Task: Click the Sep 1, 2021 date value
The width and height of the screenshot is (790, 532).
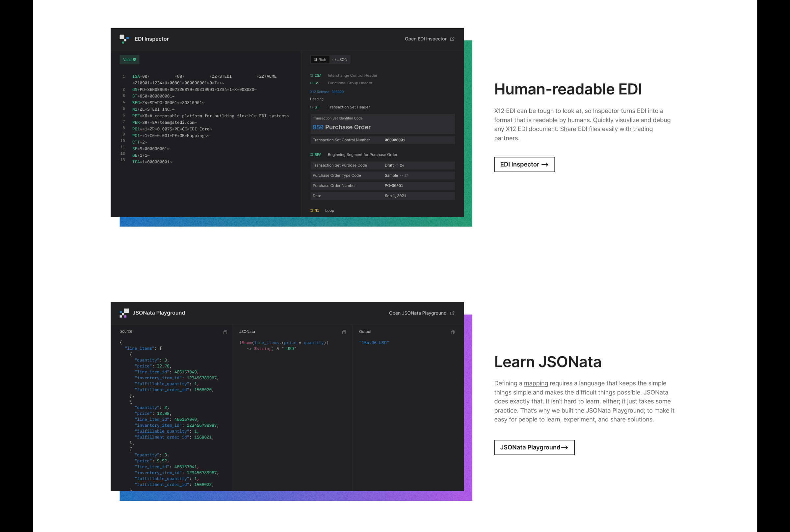Action: pos(395,196)
